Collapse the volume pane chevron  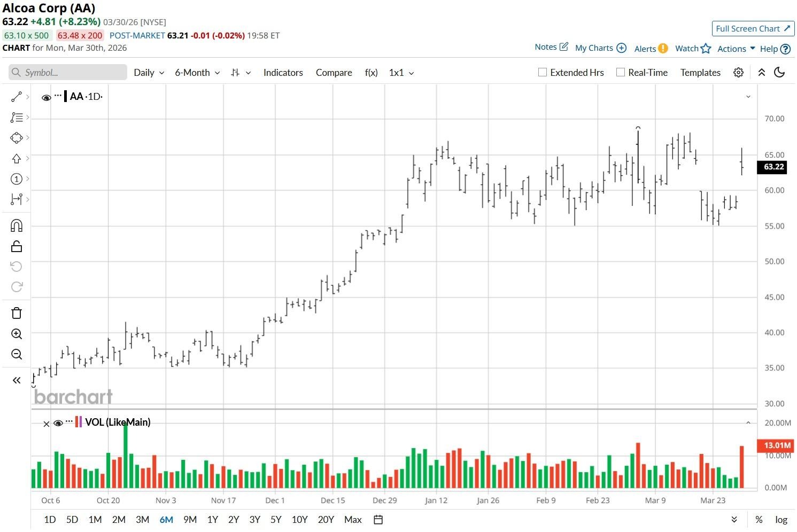(748, 423)
